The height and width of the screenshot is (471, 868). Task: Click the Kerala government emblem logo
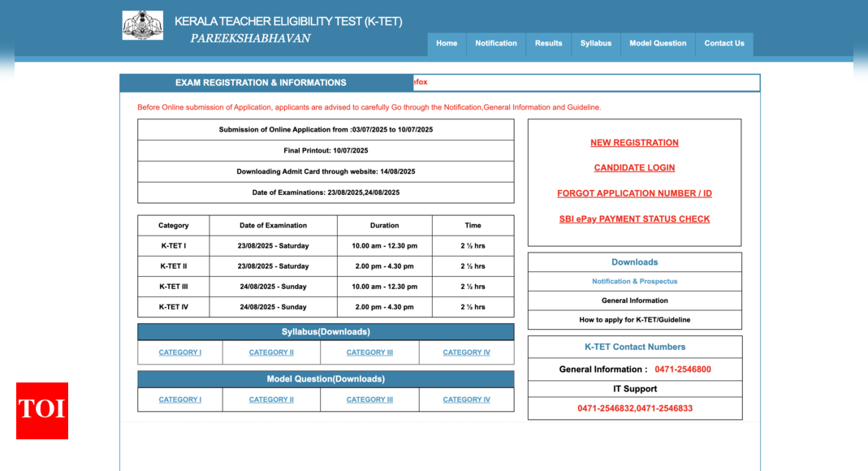[x=143, y=25]
